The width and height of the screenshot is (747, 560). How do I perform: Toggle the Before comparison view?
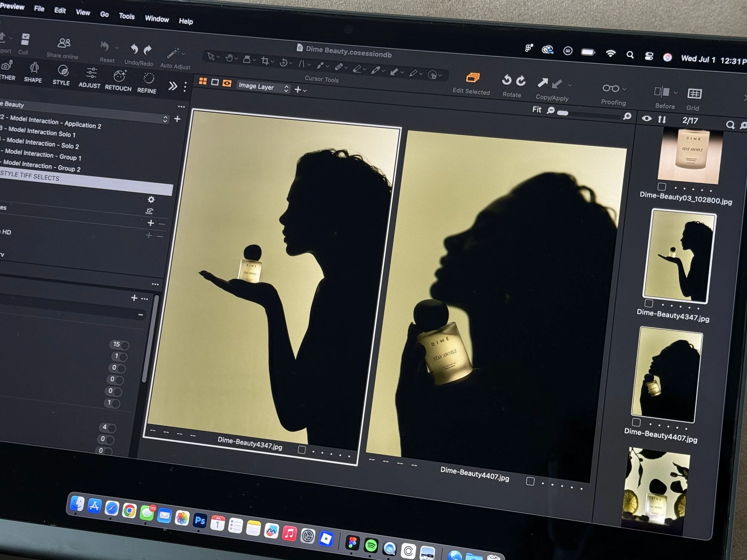pyautogui.click(x=662, y=91)
